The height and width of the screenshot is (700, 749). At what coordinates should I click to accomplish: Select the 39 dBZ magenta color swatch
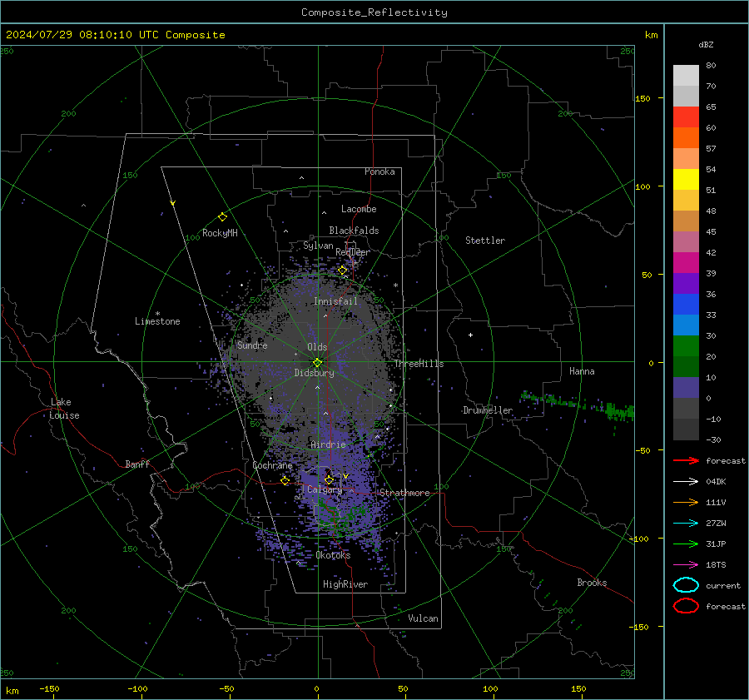pyautogui.click(x=686, y=262)
